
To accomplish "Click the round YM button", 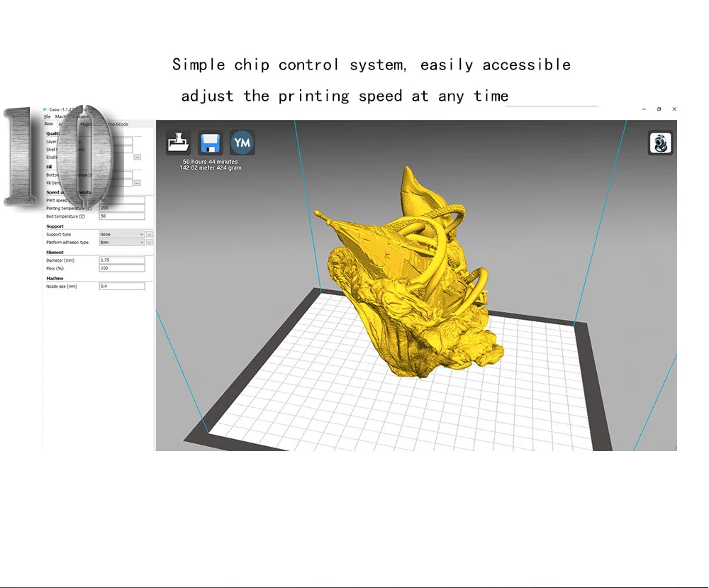I will [x=242, y=143].
